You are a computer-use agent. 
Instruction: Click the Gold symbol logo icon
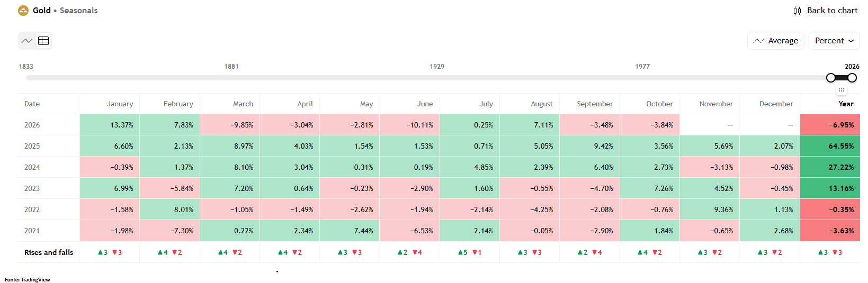point(23,11)
